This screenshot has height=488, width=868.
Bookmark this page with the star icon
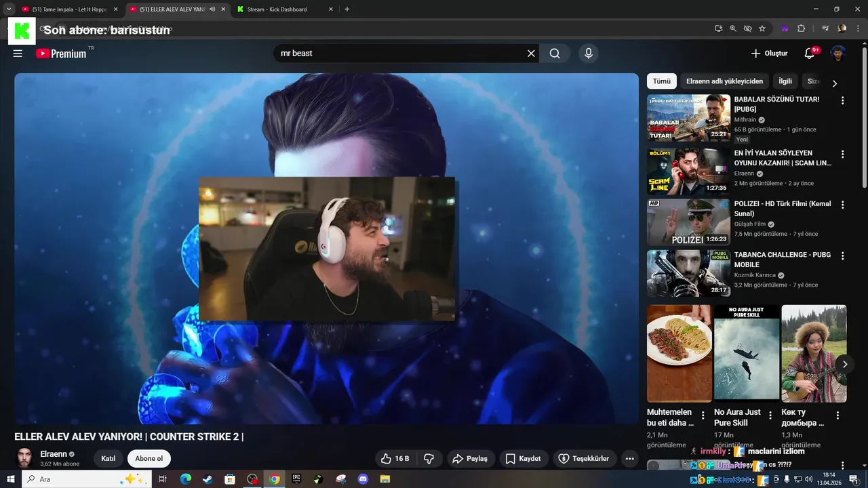(762, 28)
